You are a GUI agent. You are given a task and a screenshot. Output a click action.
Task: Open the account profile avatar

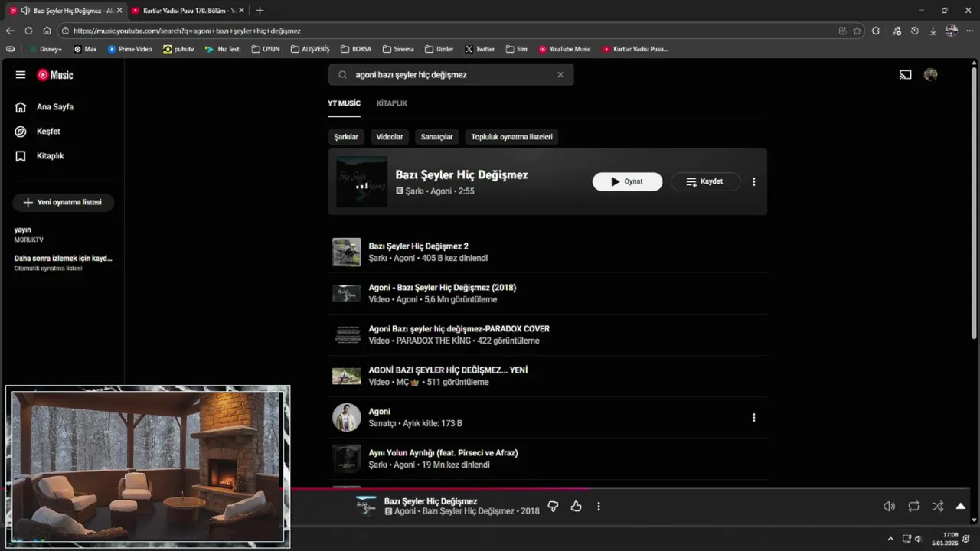(x=930, y=75)
